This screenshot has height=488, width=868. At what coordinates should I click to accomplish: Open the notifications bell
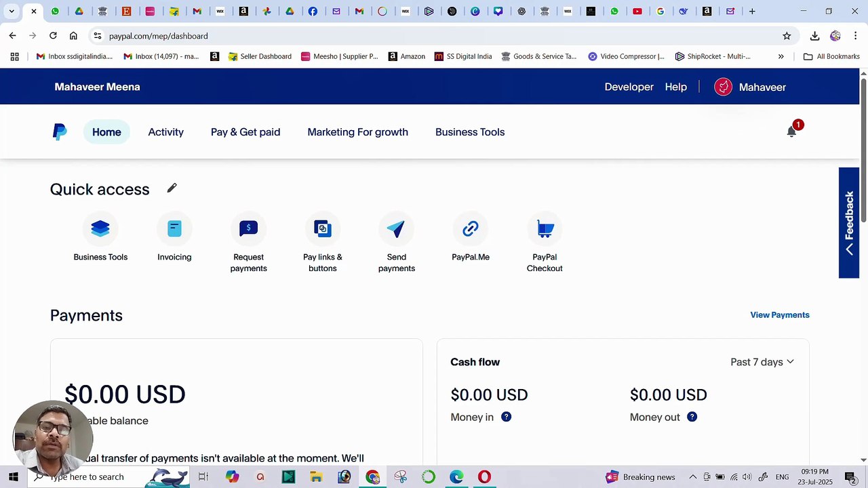(791, 131)
